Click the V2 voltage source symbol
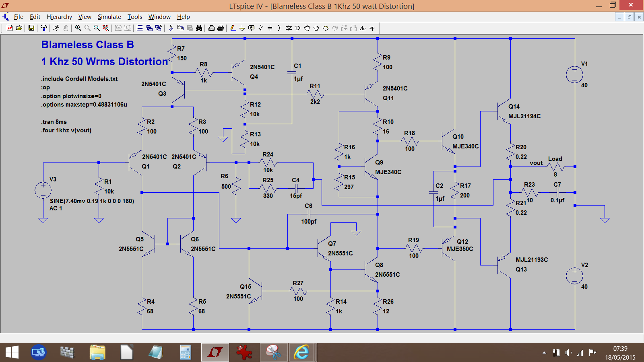Image resolution: width=644 pixels, height=362 pixels. 575,276
